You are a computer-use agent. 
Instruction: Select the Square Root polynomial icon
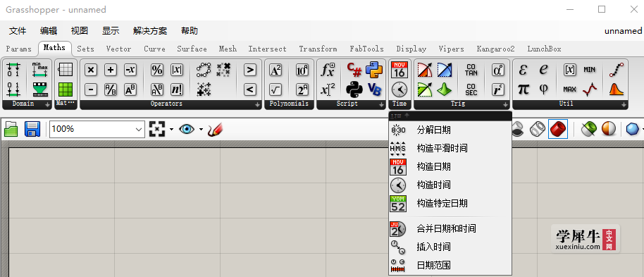275,90
